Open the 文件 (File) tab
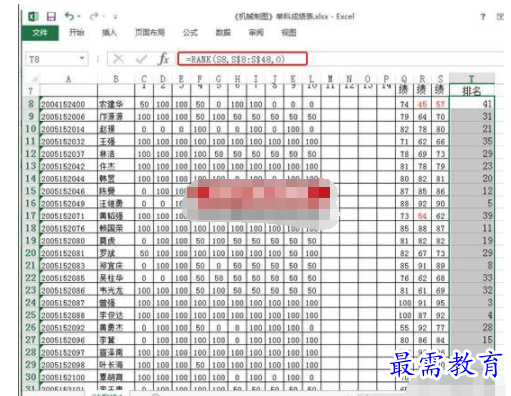511x396 pixels. click(40, 33)
